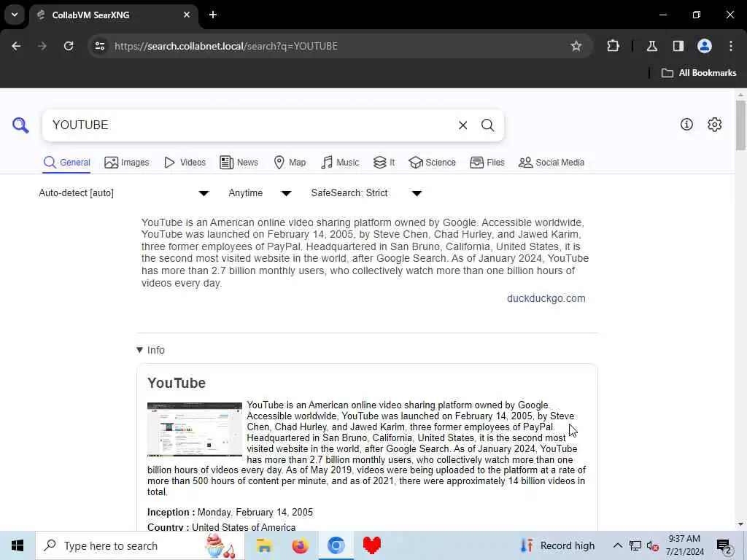Click the SearXNG magnifier logo

(x=20, y=125)
